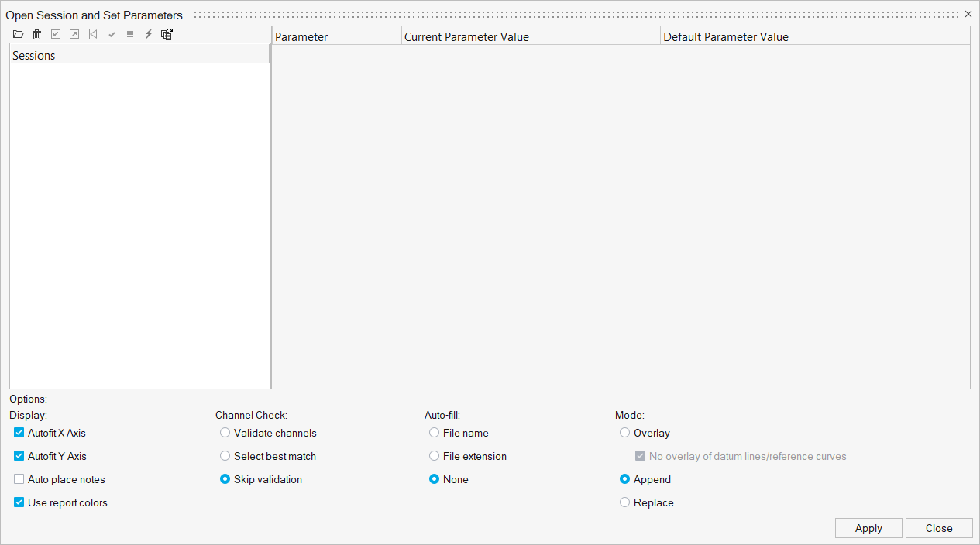
Task: Select the Validate channels option
Action: click(225, 433)
